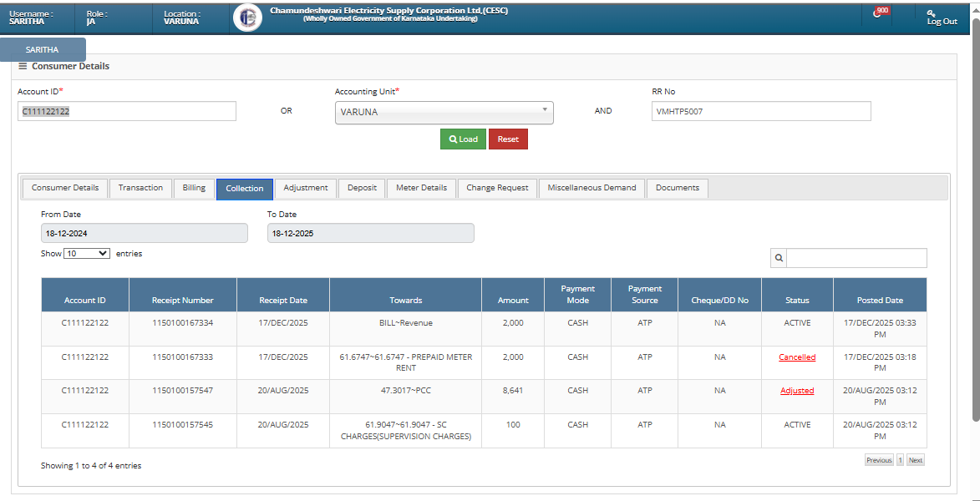
Task: Open the Meter Details tab
Action: (x=421, y=188)
